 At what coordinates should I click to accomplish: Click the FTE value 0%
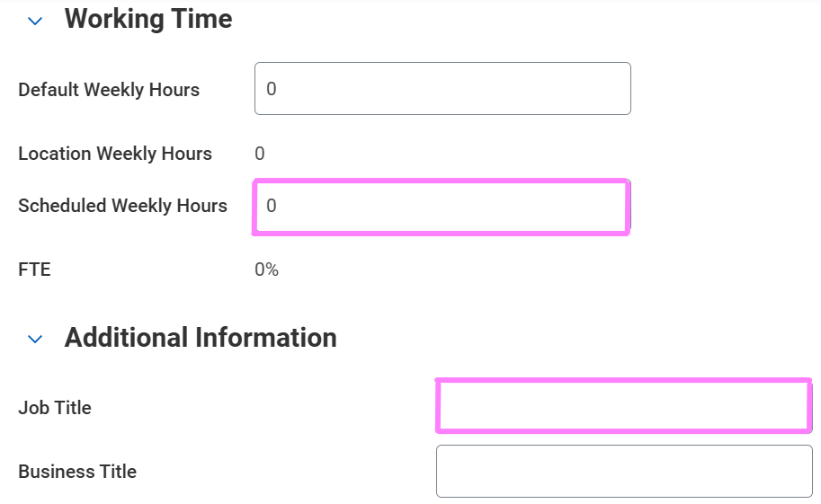point(266,270)
